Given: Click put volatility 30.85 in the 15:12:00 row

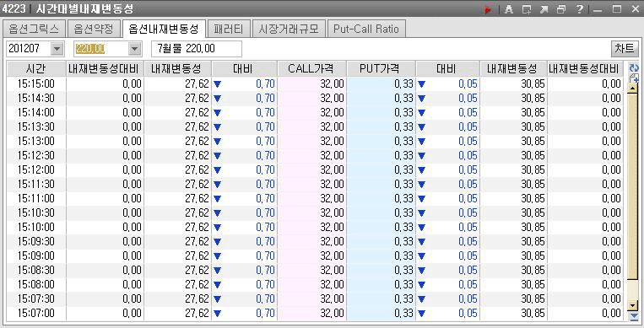Looking at the screenshot, I should (x=513, y=170).
